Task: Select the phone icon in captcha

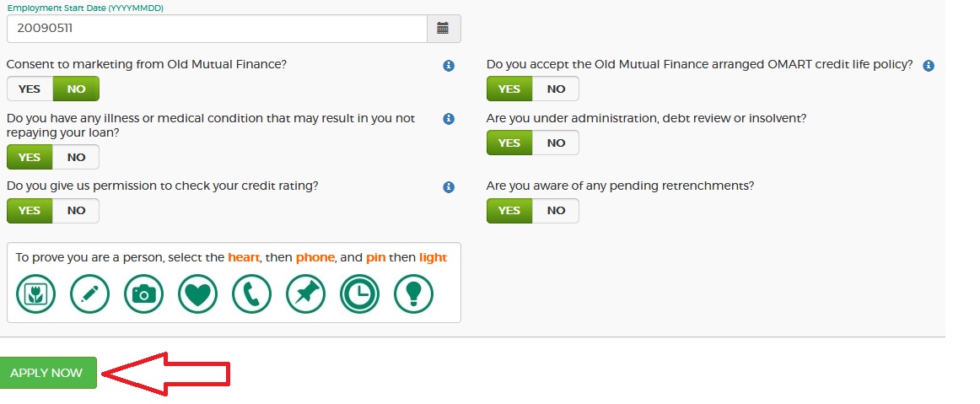Action: point(252,294)
